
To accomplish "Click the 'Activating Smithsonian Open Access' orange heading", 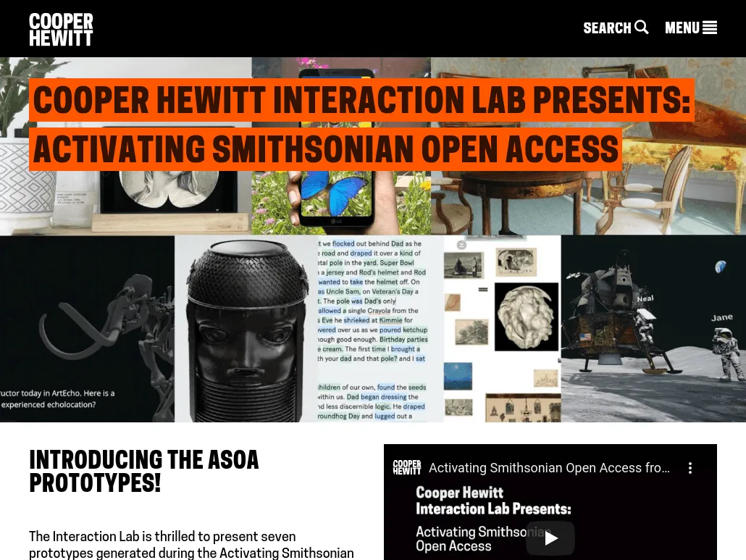I will click(325, 149).
